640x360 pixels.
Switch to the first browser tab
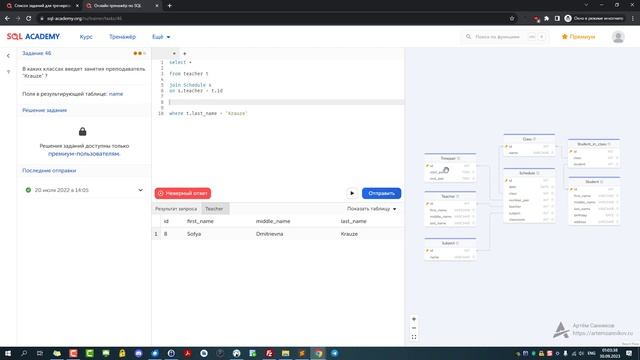point(42,6)
